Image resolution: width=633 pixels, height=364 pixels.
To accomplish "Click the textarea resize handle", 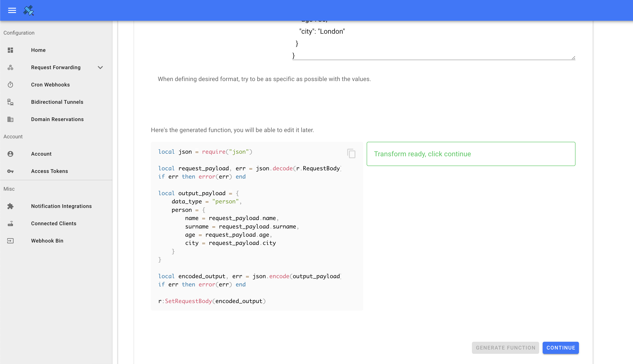I will pyautogui.click(x=573, y=58).
